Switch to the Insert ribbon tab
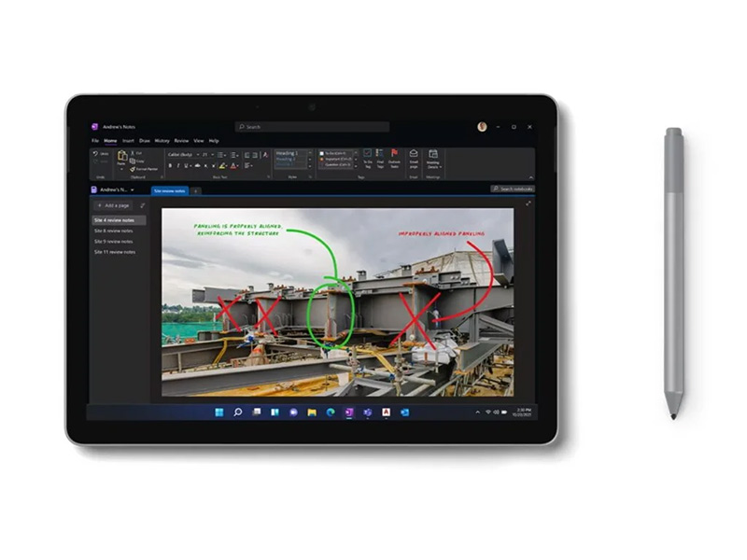 coord(128,141)
